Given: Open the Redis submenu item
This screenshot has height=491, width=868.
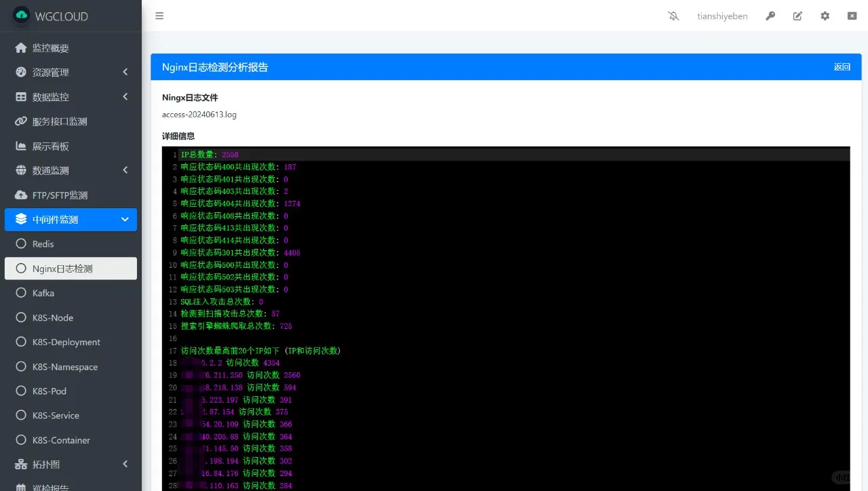Looking at the screenshot, I should tap(71, 244).
